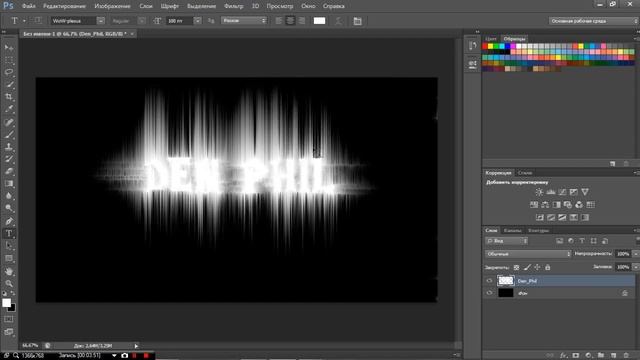Click the fx layer style button
The image size is (640, 360).
(x=563, y=356)
